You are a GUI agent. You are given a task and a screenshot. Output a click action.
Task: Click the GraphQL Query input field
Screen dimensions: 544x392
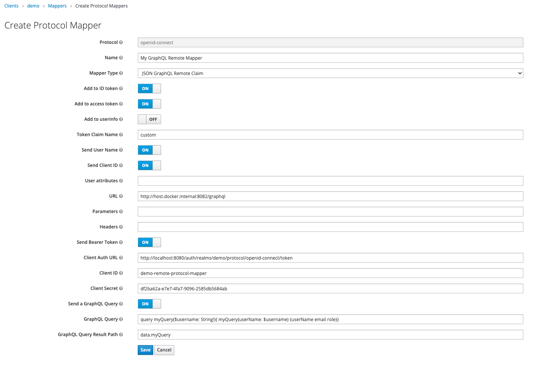pos(330,319)
